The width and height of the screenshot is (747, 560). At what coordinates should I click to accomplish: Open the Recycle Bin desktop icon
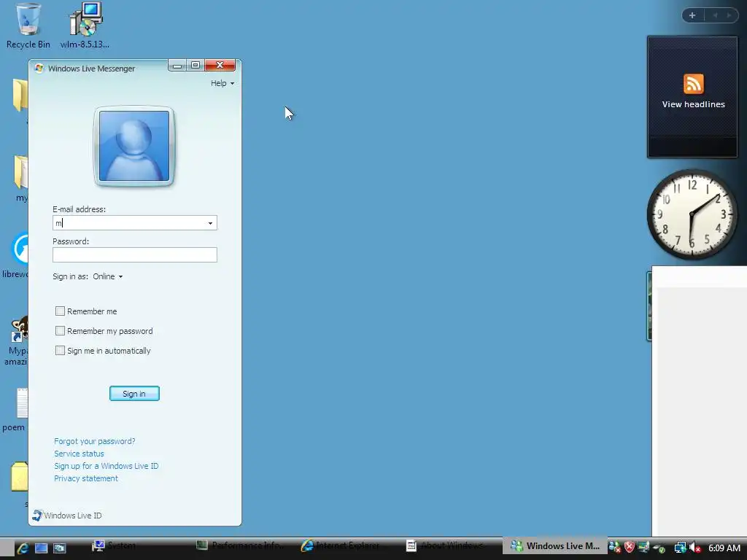pyautogui.click(x=28, y=26)
